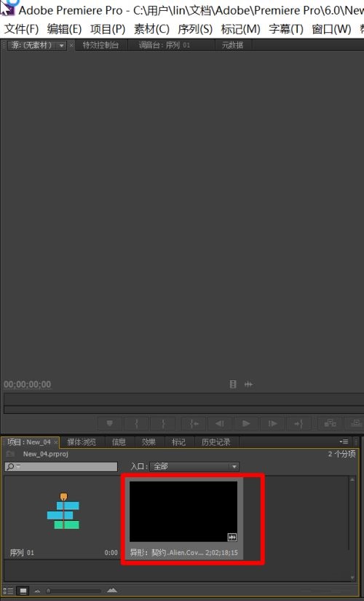This screenshot has height=601, width=364.
Task: Click the Go to Out point button
Action: [x=298, y=423]
